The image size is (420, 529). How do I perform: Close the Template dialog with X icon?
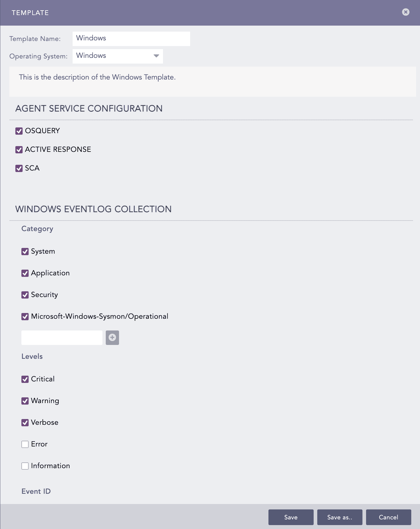[406, 12]
